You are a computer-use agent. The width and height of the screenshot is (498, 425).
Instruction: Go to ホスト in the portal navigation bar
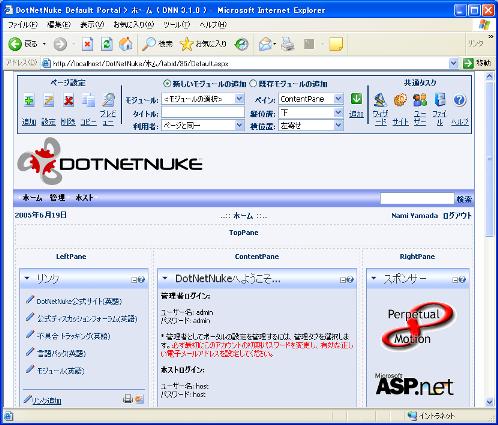84,198
